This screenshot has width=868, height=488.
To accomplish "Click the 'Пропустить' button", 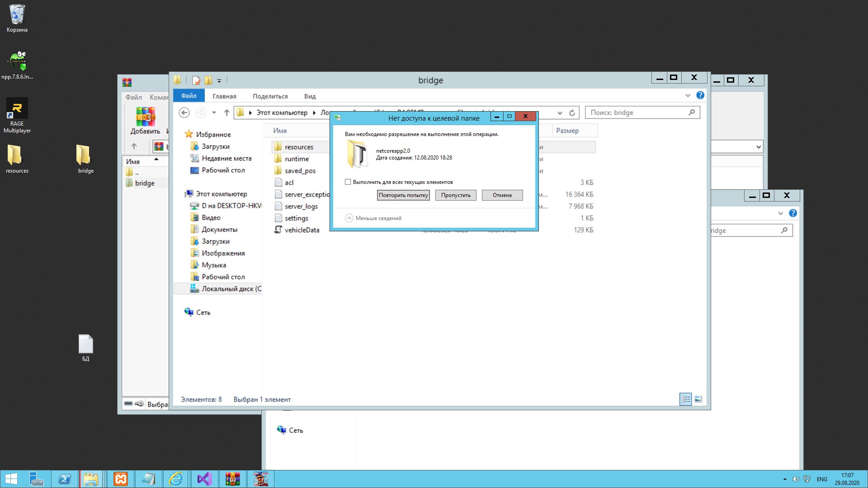I will click(455, 195).
